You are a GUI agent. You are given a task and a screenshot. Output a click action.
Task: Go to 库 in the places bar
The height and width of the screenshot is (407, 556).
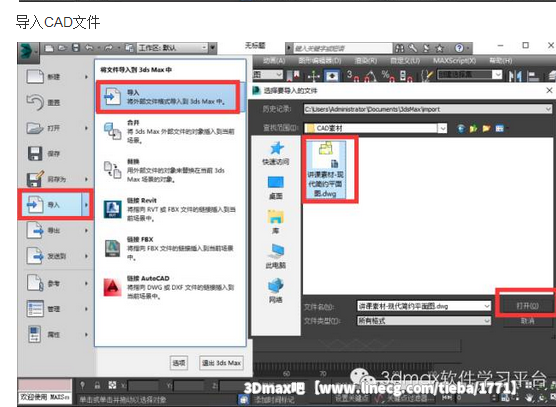click(276, 222)
